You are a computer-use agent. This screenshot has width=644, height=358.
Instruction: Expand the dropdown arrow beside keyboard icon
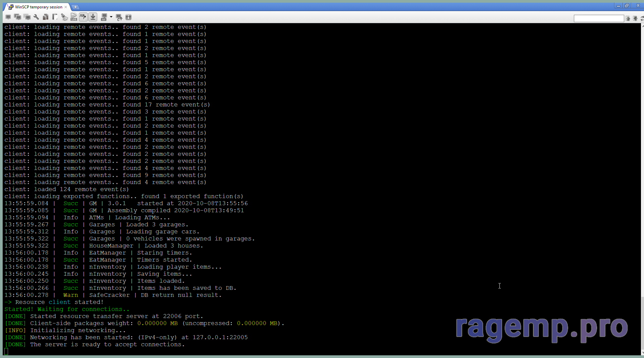pyautogui.click(x=111, y=17)
